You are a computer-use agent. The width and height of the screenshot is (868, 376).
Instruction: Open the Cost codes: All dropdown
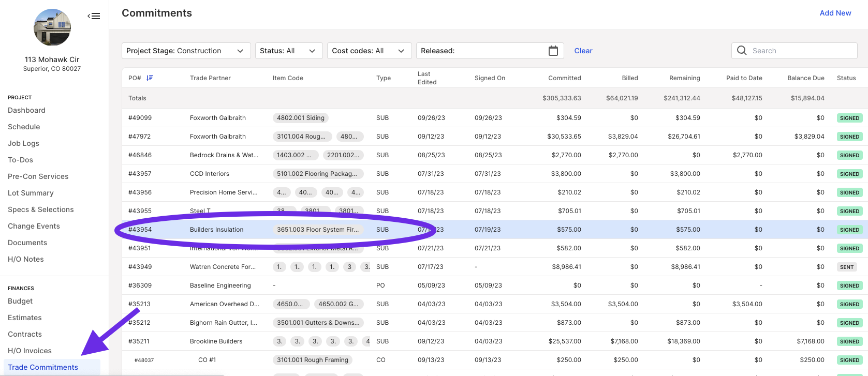[x=370, y=51]
